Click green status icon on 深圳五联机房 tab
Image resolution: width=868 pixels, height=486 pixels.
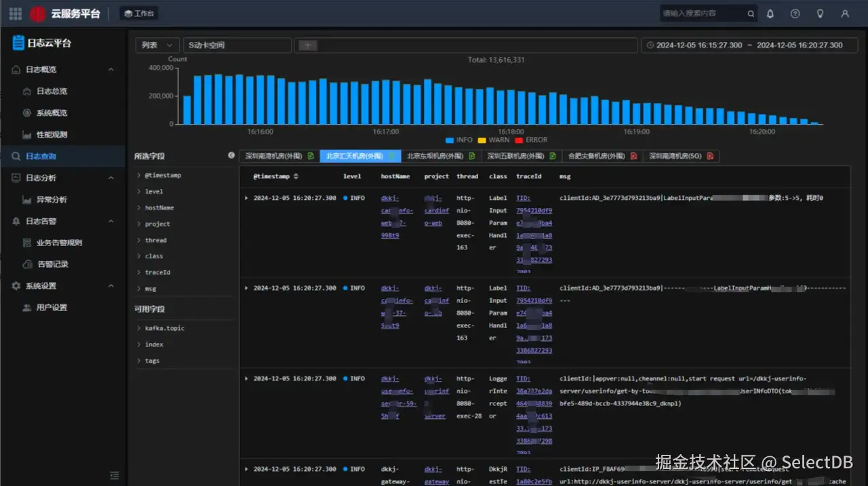point(553,156)
